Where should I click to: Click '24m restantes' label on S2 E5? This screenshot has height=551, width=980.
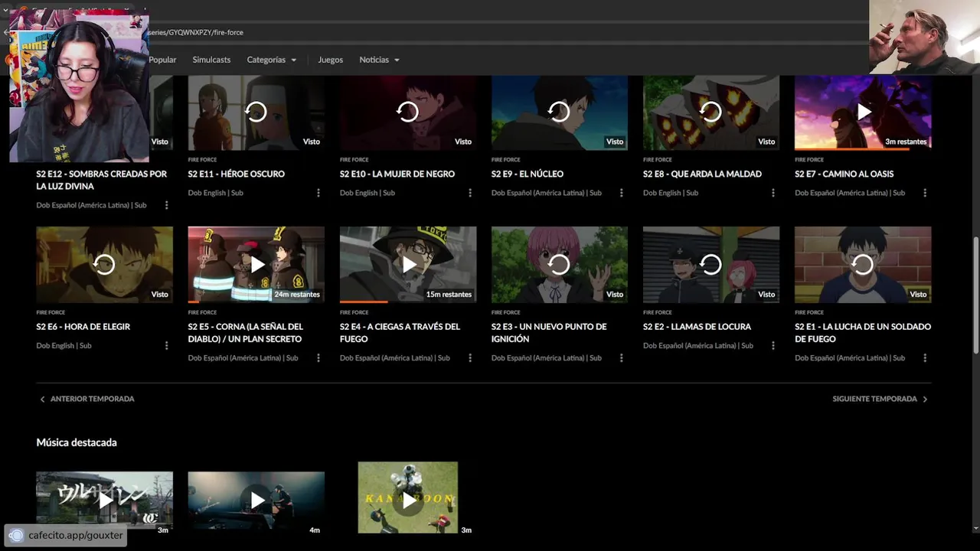coord(296,295)
